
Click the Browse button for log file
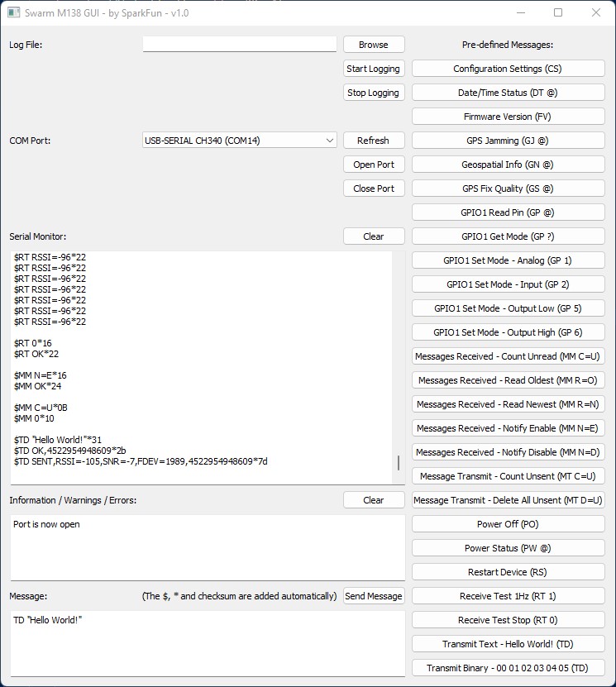[374, 45]
